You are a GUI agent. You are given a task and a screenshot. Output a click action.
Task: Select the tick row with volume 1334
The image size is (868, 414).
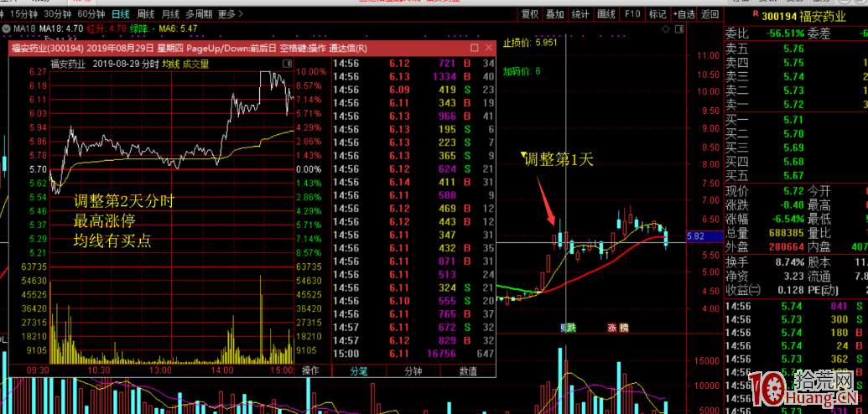(x=414, y=75)
